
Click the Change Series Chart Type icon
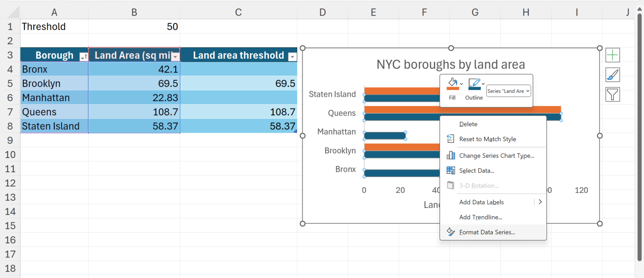(451, 155)
